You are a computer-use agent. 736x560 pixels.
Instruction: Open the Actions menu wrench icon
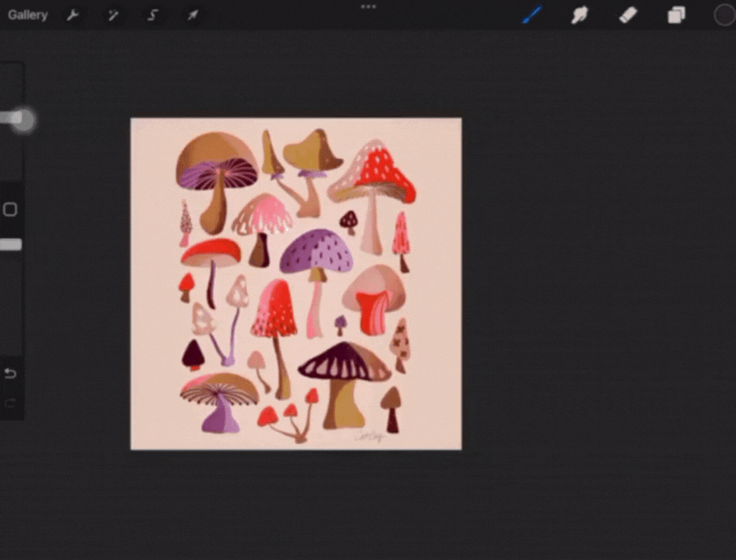click(74, 15)
